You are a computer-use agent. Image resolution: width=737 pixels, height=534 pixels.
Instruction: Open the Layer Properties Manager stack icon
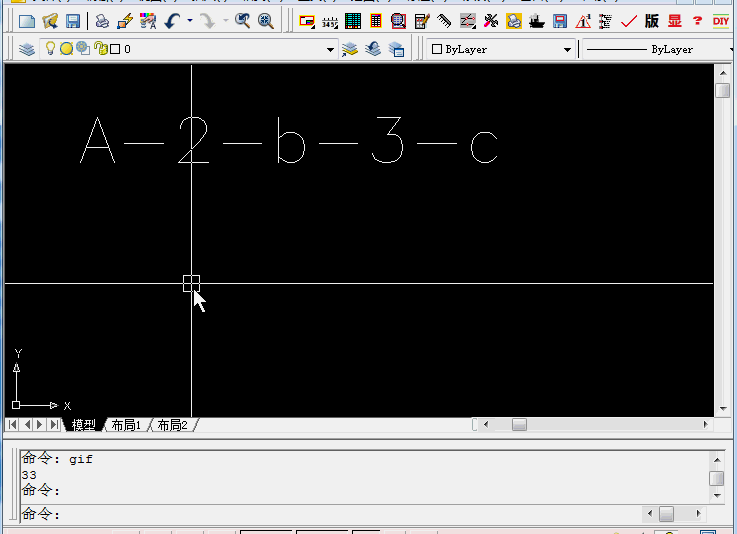pyautogui.click(x=27, y=49)
